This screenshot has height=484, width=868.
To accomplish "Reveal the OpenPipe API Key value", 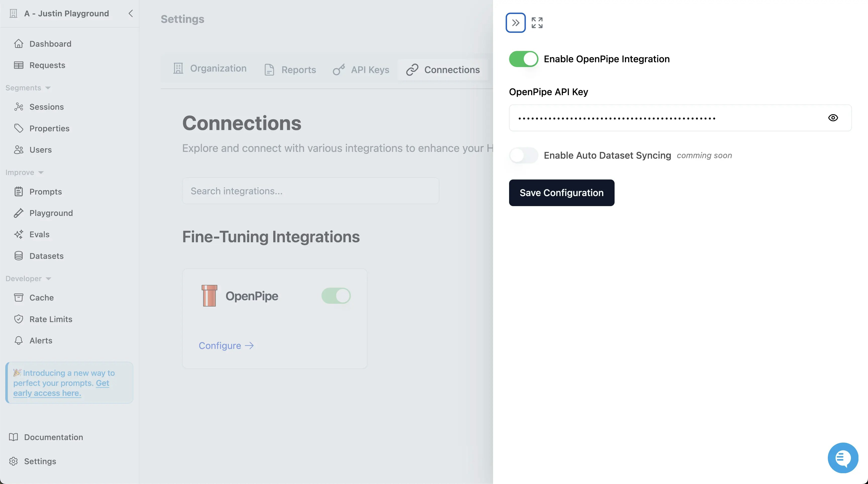I will 833,117.
